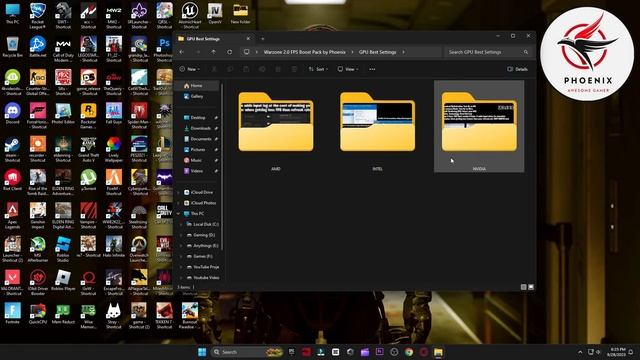Open Steam desktop shortcut
Screen dimensions: 640x360
point(12,149)
